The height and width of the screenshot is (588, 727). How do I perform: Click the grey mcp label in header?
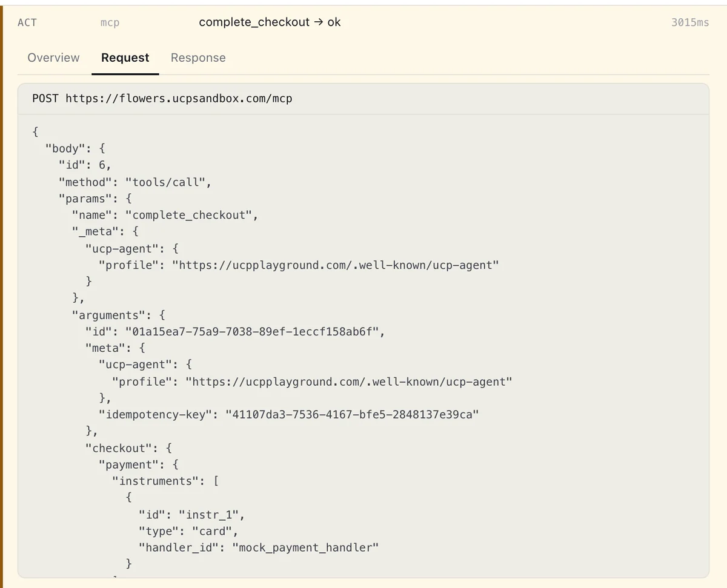click(110, 22)
